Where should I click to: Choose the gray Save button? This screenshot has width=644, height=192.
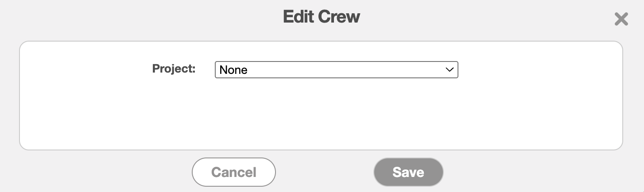pyautogui.click(x=408, y=172)
